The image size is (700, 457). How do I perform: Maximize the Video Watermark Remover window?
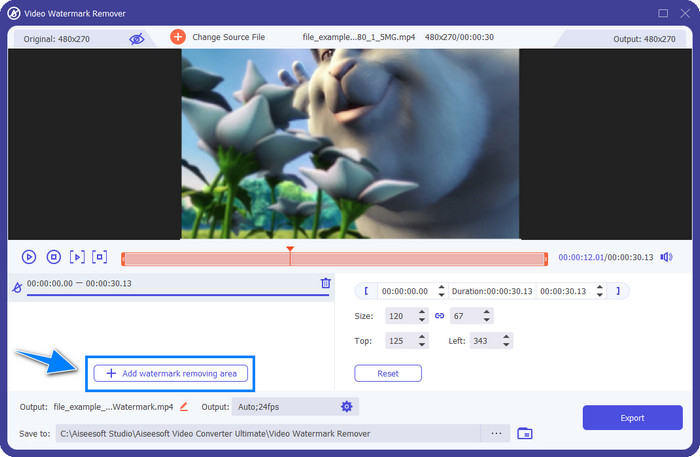click(x=663, y=13)
